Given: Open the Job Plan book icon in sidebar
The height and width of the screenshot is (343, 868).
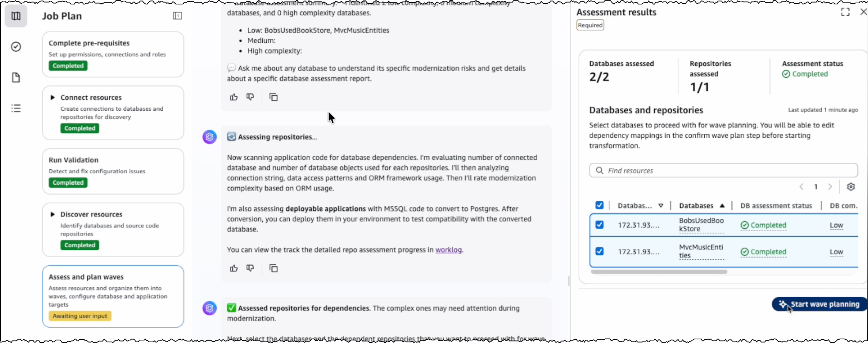Looking at the screenshot, I should click(16, 16).
